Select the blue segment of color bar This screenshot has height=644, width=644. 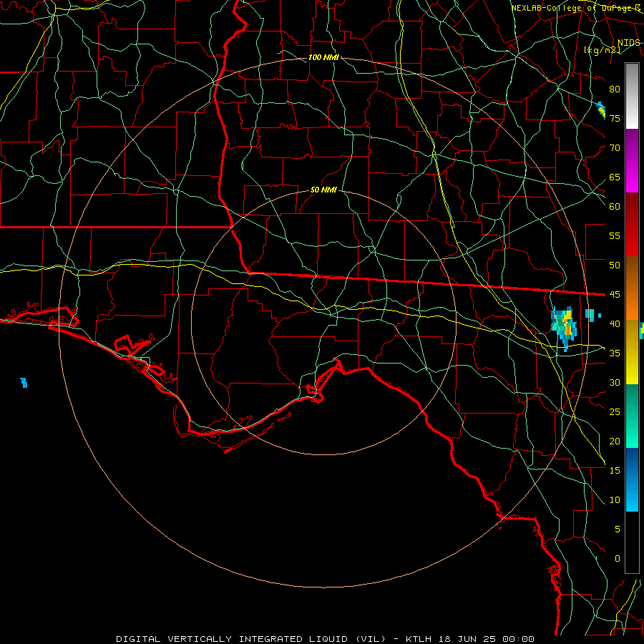pyautogui.click(x=632, y=479)
